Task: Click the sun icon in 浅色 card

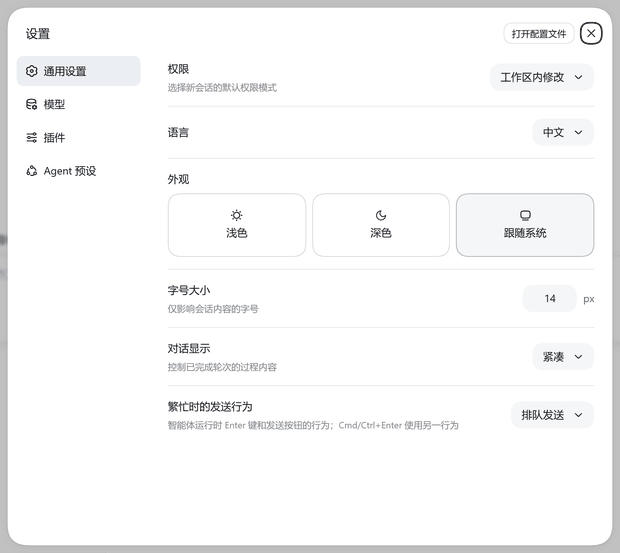Action: coord(236,215)
